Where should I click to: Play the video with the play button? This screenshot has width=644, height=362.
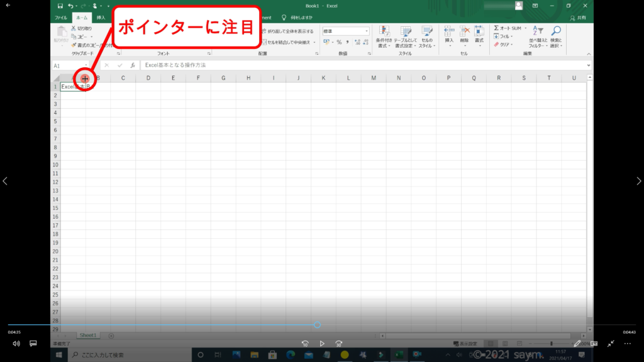click(x=322, y=344)
